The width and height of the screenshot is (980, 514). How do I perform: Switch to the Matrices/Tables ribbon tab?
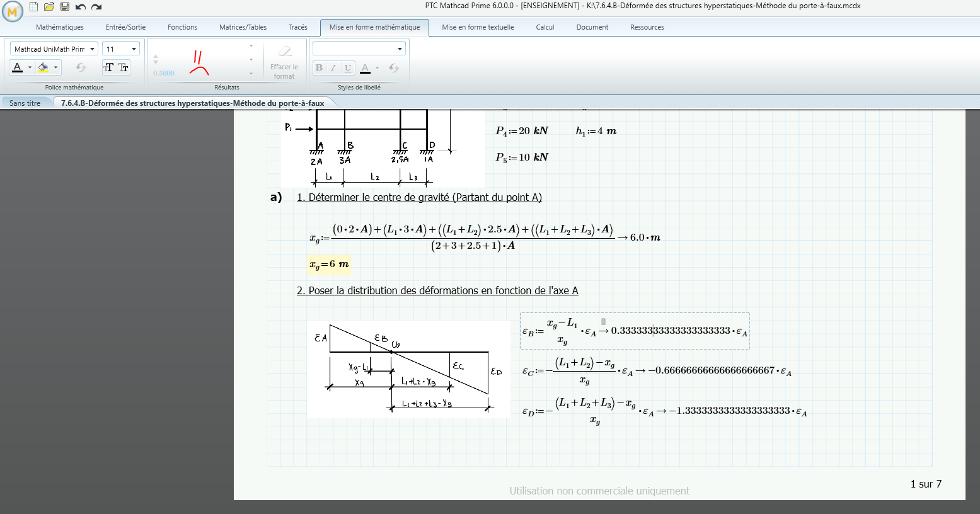pyautogui.click(x=243, y=27)
